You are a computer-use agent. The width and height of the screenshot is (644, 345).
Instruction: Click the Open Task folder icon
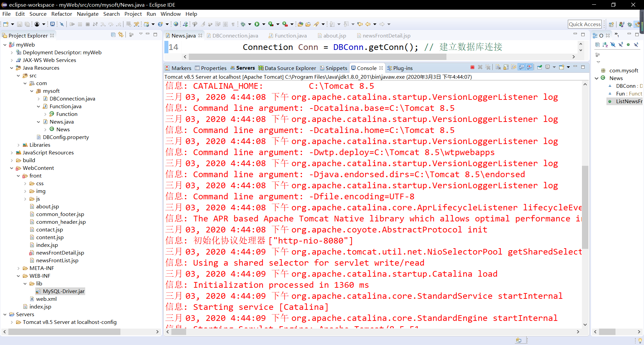(308, 24)
